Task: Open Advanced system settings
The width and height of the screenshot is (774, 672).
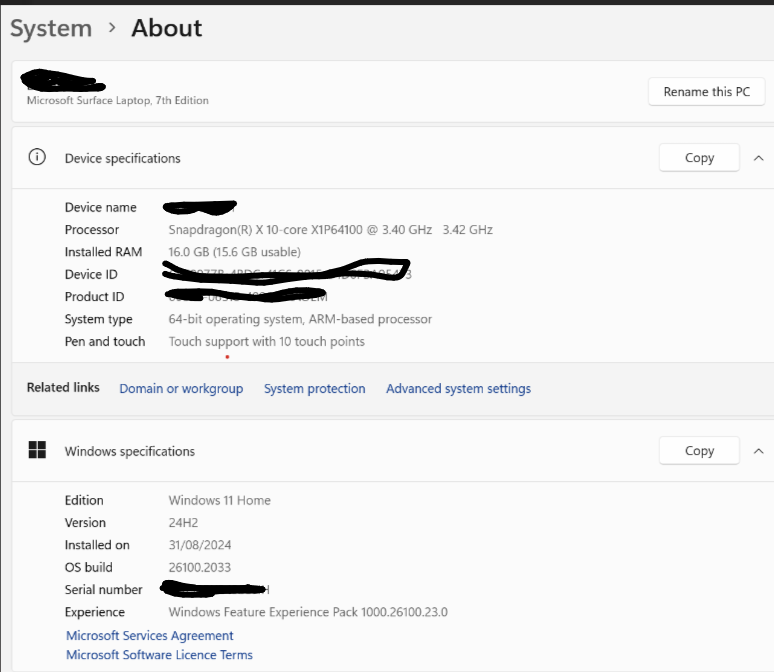Action: click(458, 389)
